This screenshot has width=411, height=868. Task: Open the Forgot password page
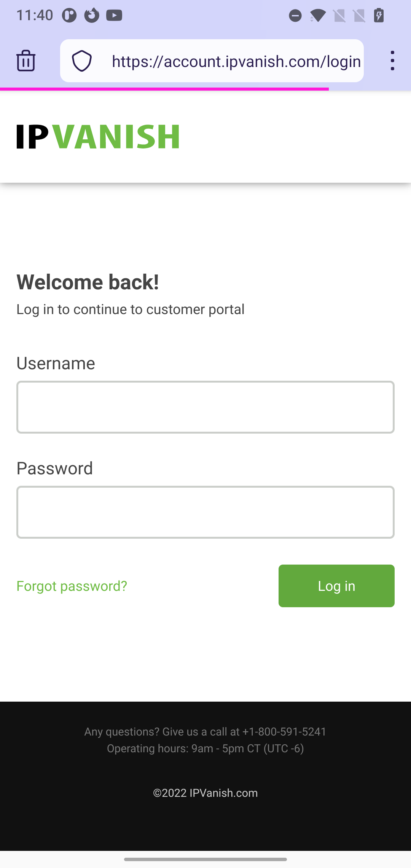72,586
